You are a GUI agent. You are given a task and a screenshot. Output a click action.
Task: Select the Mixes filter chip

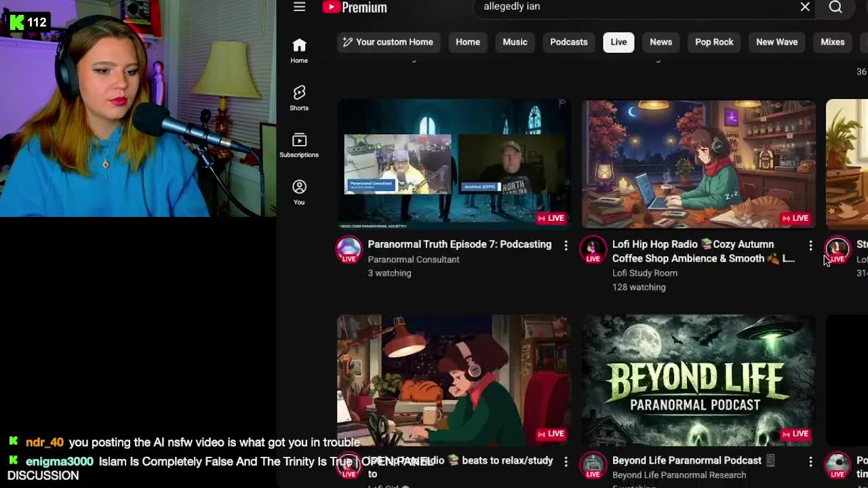832,42
